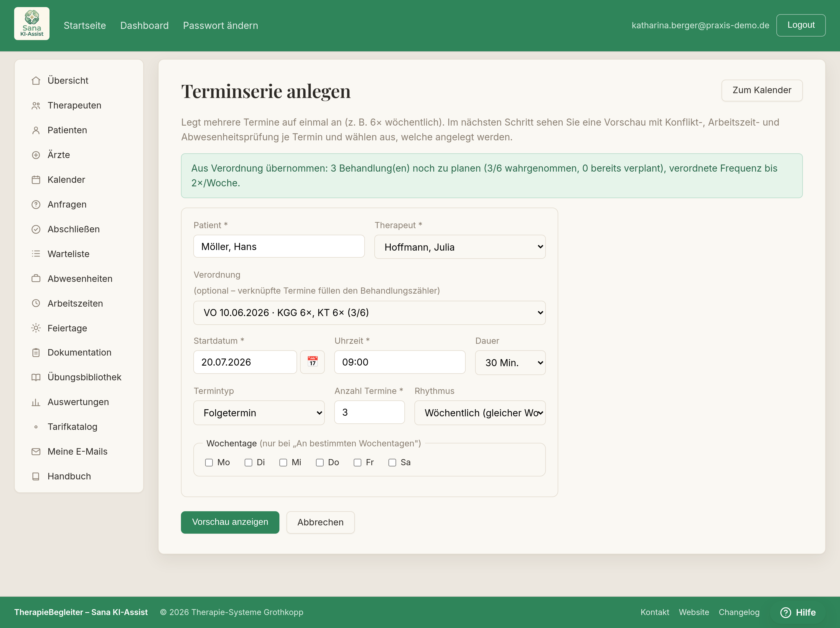This screenshot has height=628, width=840.
Task: Click the Anfragen question icon
Action: point(36,204)
